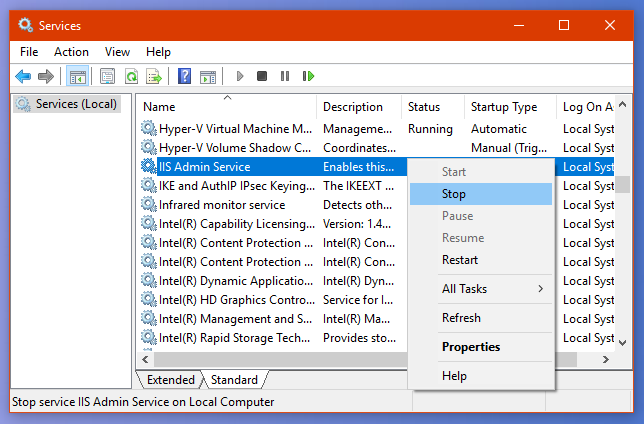The width and height of the screenshot is (644, 424).
Task: Sort by the Status column header
Action: 433,107
